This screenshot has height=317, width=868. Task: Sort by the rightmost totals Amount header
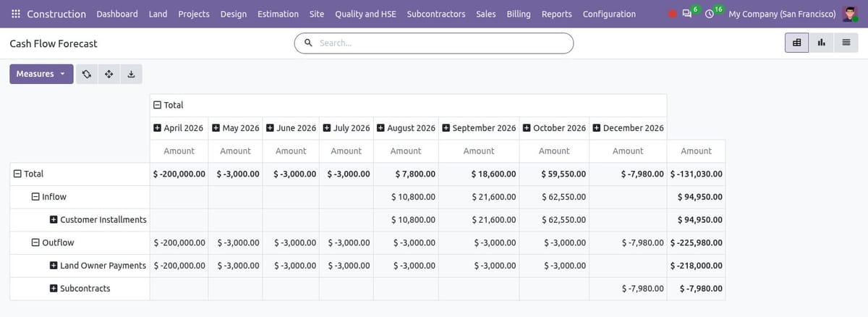point(696,151)
